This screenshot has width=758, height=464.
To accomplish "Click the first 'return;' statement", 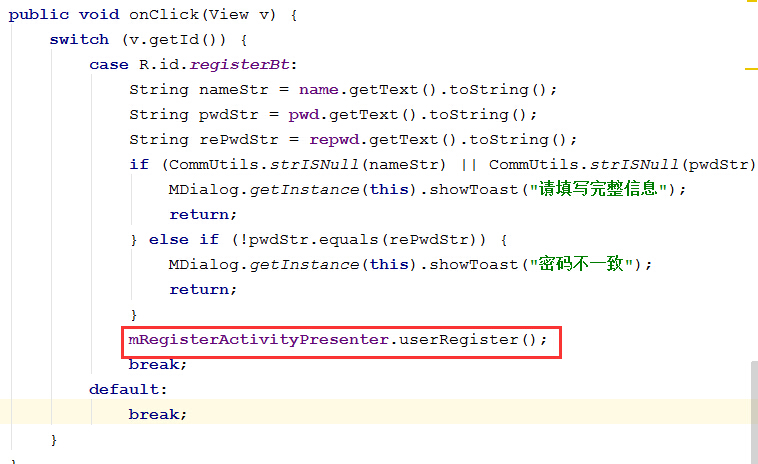I will 203,215.
